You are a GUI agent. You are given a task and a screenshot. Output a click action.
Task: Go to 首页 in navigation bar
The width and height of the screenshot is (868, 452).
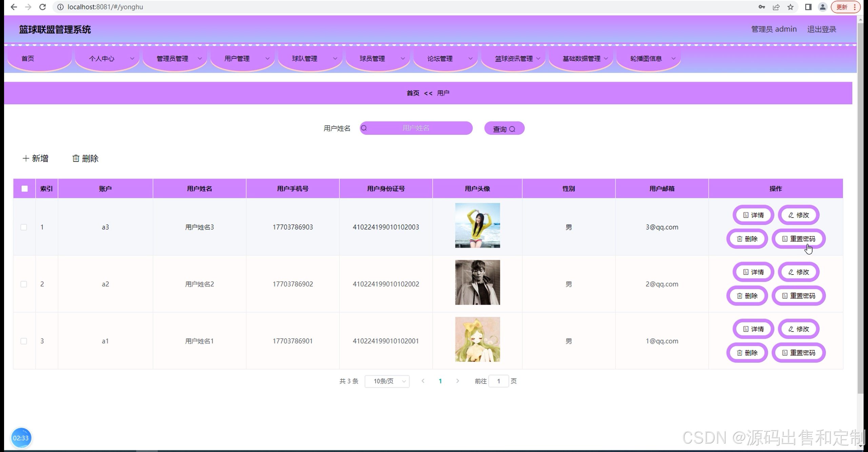(x=28, y=59)
